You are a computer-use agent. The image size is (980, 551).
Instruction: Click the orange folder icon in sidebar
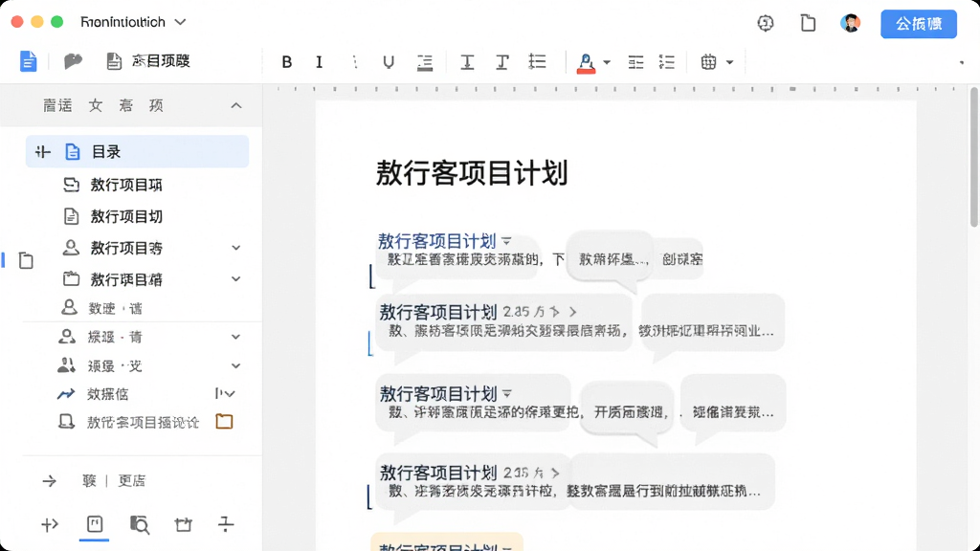coord(224,422)
